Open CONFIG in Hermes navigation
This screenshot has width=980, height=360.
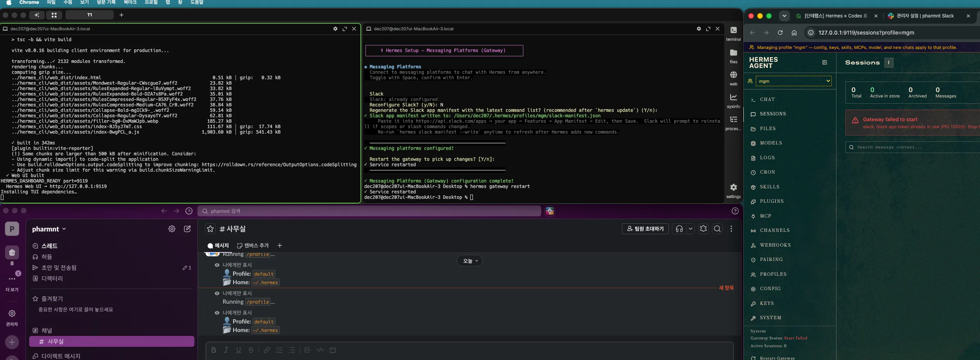770,289
